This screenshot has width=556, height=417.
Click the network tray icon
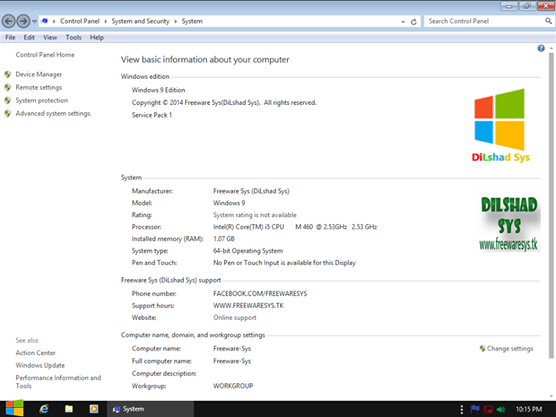coord(488,410)
